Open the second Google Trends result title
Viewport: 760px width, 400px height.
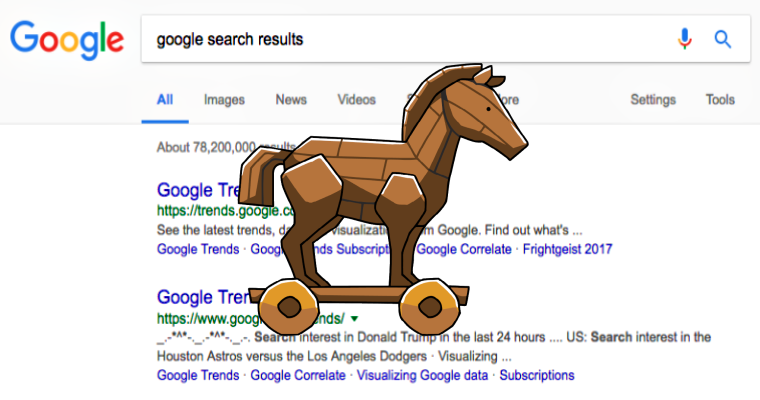coord(203,297)
